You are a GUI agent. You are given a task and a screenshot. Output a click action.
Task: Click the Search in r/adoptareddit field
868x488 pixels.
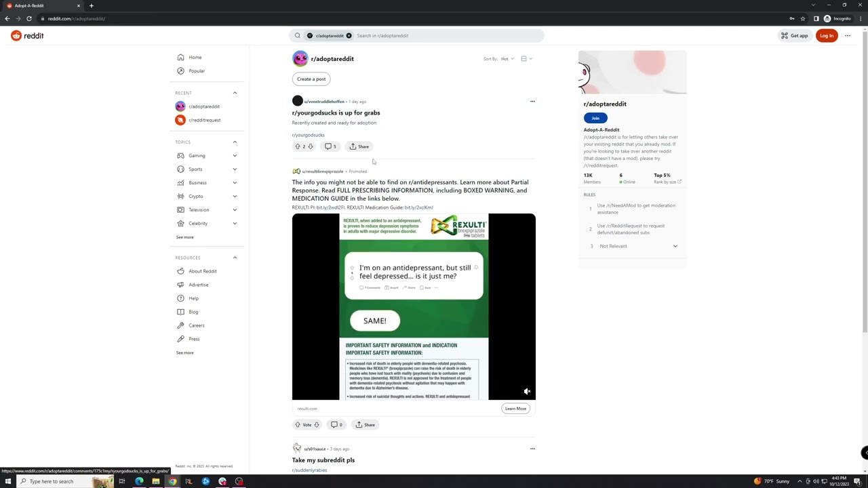[448, 36]
